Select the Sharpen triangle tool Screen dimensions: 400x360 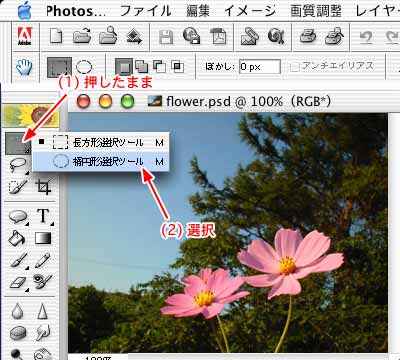42,311
